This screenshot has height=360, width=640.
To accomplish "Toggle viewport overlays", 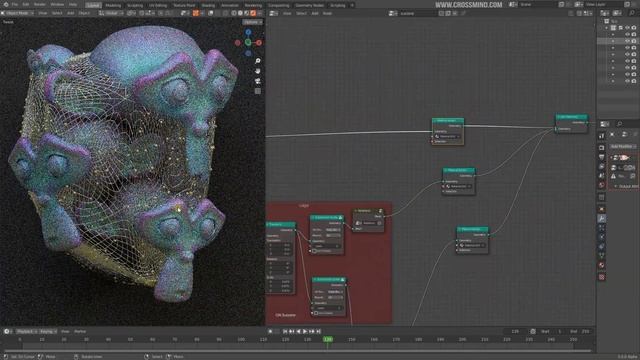I will click(211, 13).
